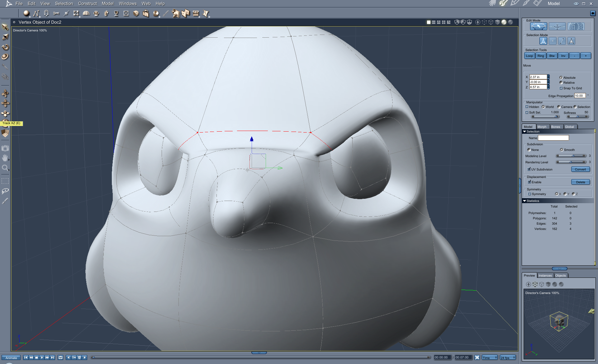The width and height of the screenshot is (598, 364).
Task: Click the Loop selection button
Action: [529, 56]
